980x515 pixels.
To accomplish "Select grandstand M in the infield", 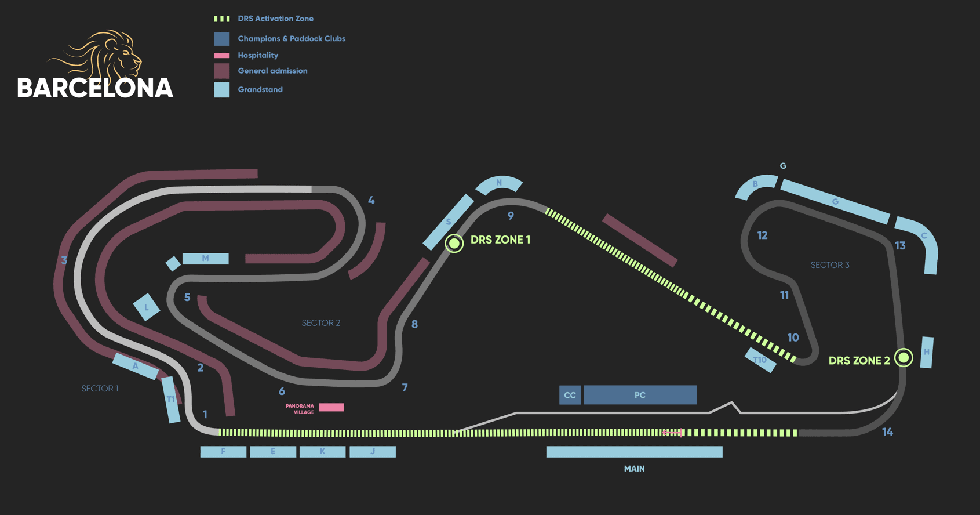I will point(205,259).
